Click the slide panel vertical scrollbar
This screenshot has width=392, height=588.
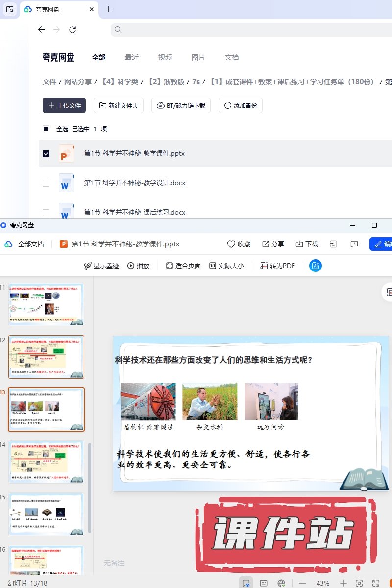click(x=90, y=490)
